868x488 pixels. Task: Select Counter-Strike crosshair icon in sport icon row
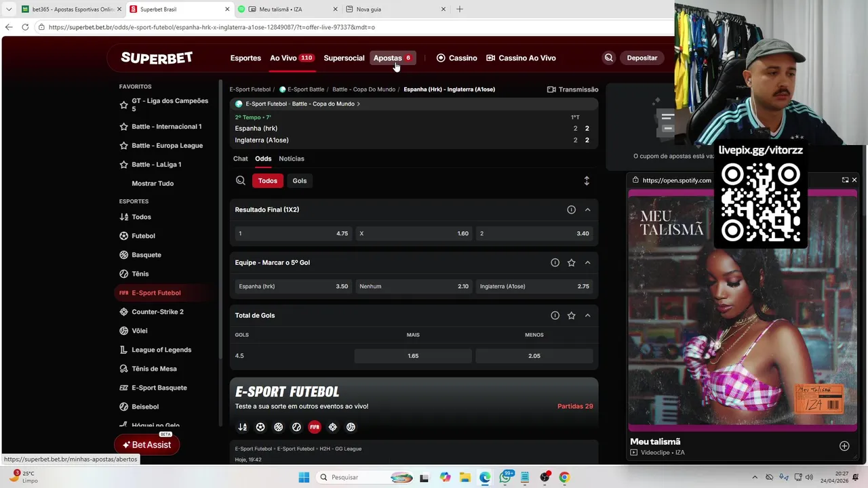332,427
